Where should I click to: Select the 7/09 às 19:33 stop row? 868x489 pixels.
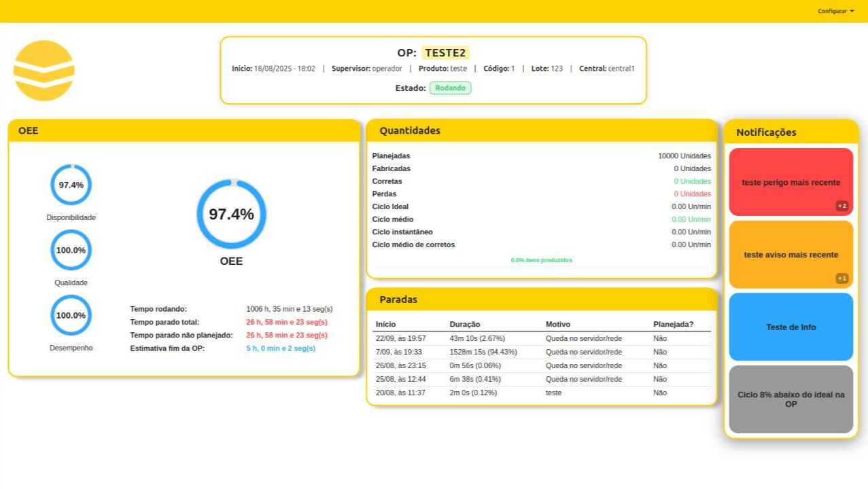point(541,352)
